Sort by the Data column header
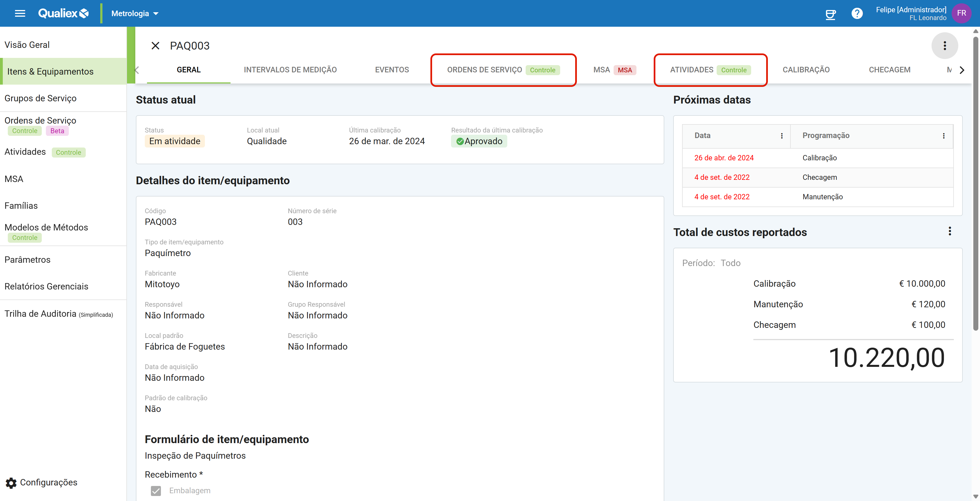The image size is (980, 501). click(702, 136)
